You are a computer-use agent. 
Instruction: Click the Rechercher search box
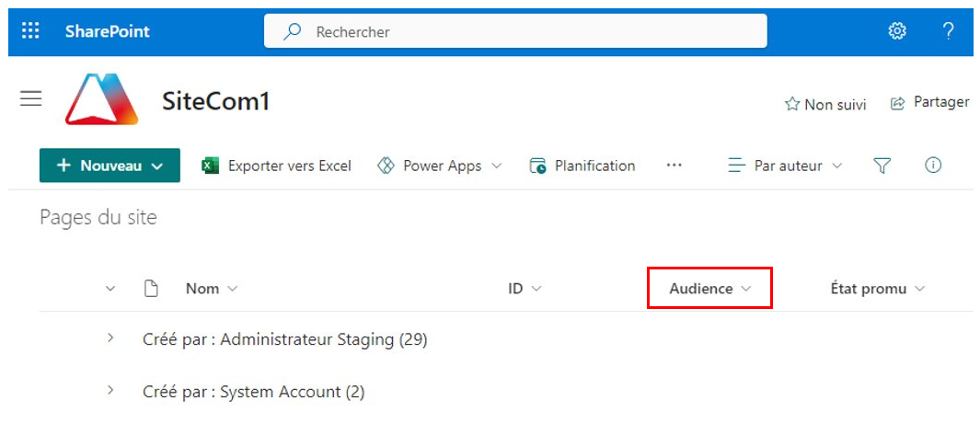point(515,31)
